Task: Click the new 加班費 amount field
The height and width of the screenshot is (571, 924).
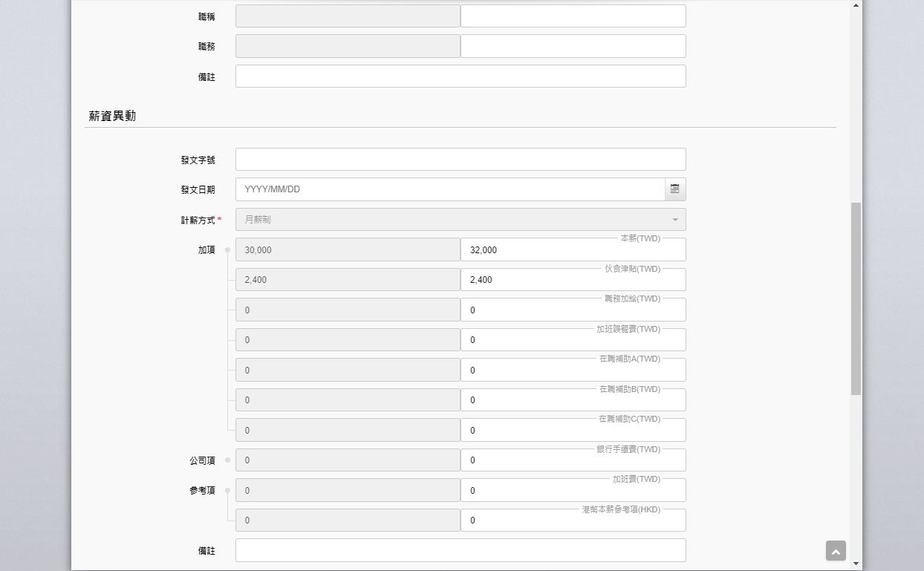Action: [x=573, y=491]
